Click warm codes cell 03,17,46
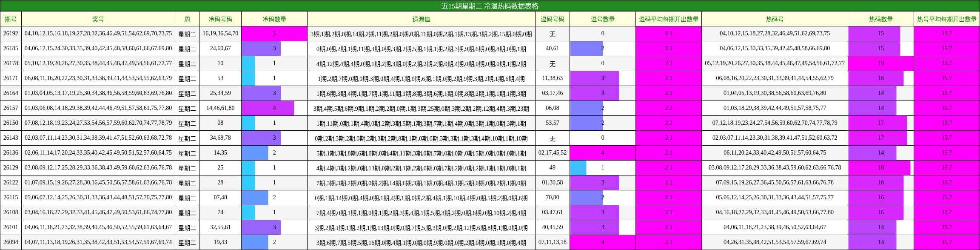The image size is (980, 250). click(x=553, y=93)
